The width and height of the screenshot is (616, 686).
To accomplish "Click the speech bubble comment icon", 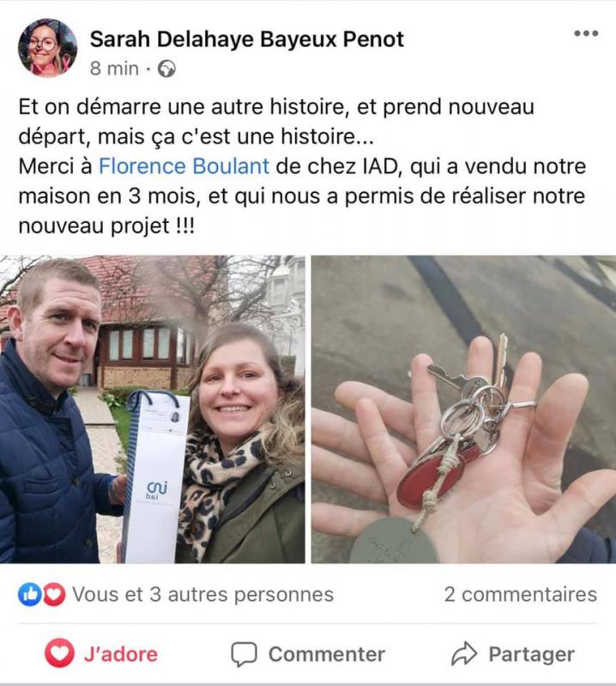I will click(244, 654).
